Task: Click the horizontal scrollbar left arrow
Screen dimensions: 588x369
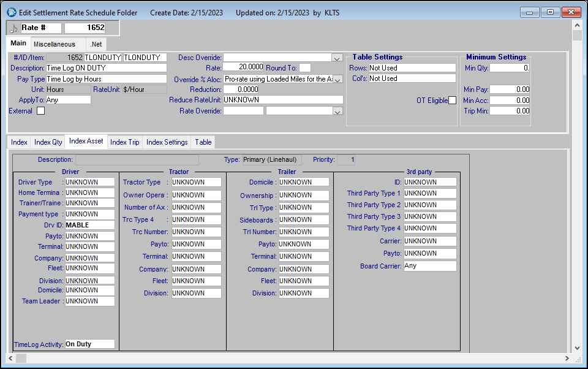Action: click(x=11, y=358)
